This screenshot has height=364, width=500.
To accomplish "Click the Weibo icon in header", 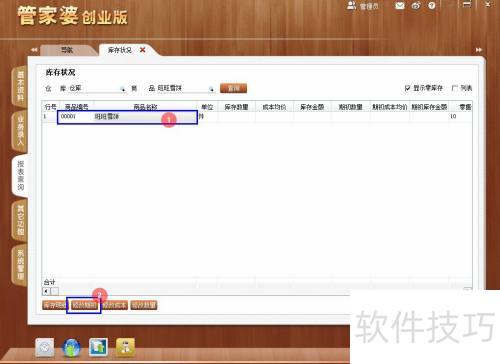I will pos(416,6).
